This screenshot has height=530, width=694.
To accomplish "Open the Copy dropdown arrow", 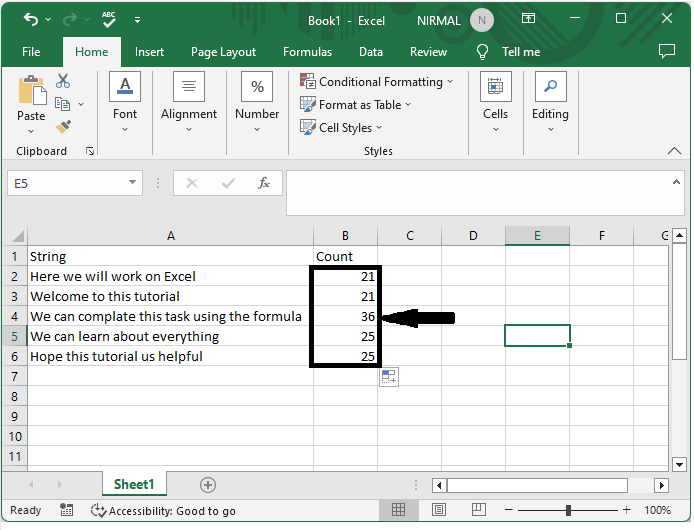I will point(81,104).
